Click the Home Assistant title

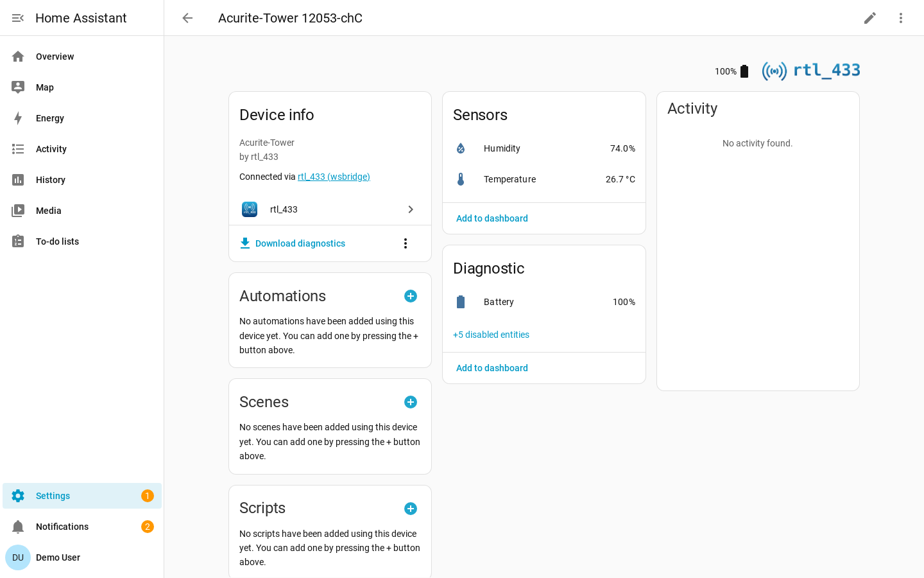coord(81,18)
